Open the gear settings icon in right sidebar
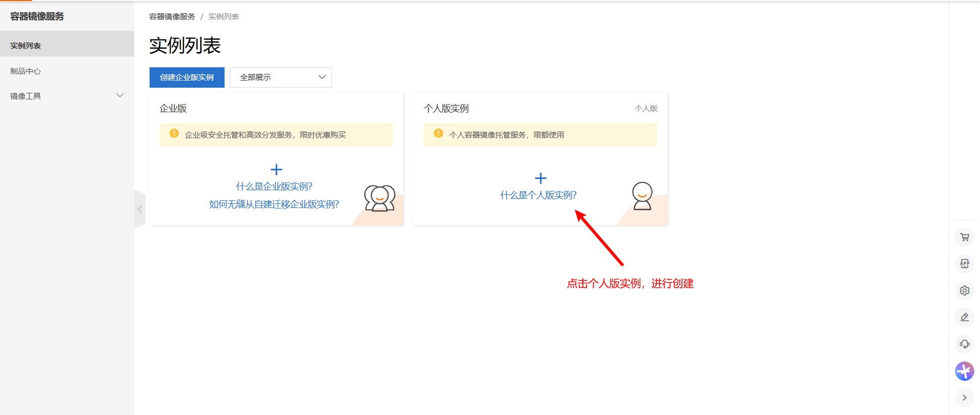The image size is (980, 415). click(964, 291)
